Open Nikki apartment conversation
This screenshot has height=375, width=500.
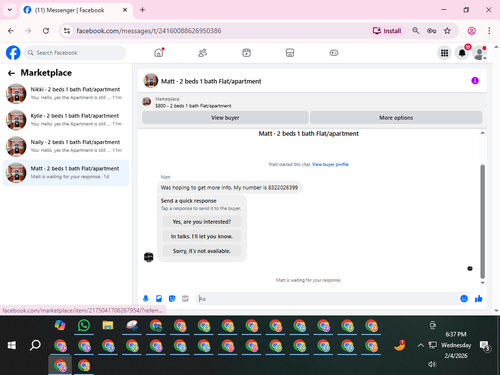66,94
